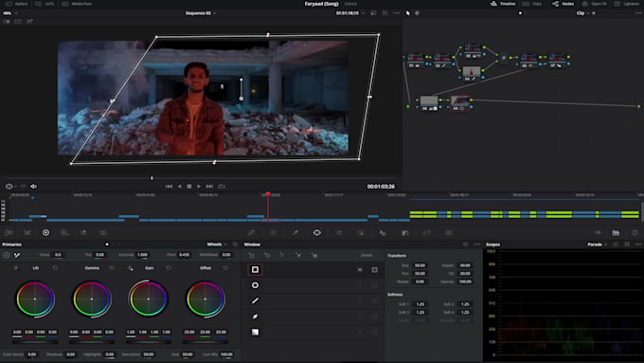Open the source timecode dropdown
This screenshot has width=644, height=363.
(350, 13)
